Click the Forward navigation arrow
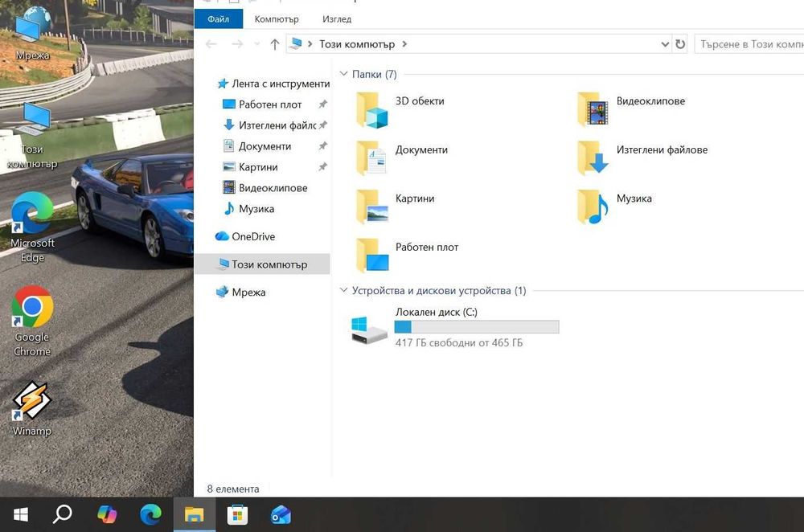Viewport: 804px width, 532px height. coord(237,44)
